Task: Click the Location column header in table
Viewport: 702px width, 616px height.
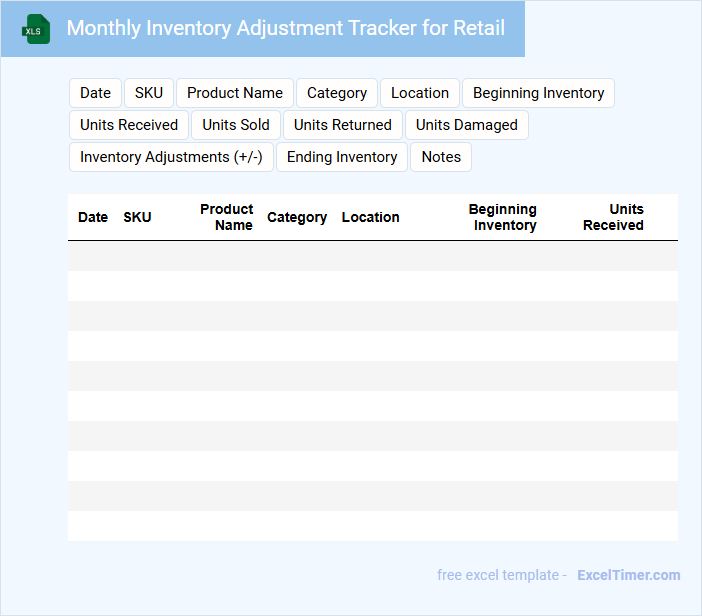Action: [x=370, y=217]
